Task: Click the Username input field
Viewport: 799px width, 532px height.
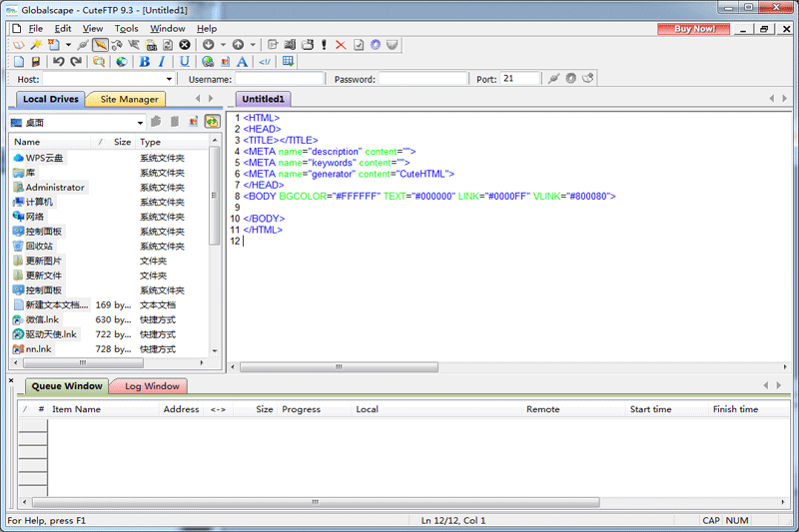Action: [x=279, y=79]
